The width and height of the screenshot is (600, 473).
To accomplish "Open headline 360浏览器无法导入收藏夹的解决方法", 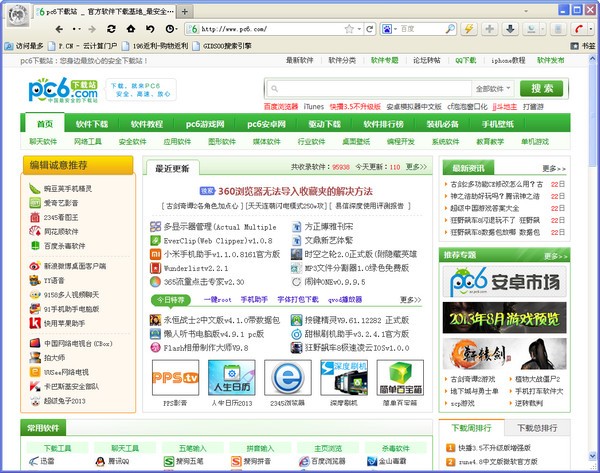I will click(x=295, y=191).
